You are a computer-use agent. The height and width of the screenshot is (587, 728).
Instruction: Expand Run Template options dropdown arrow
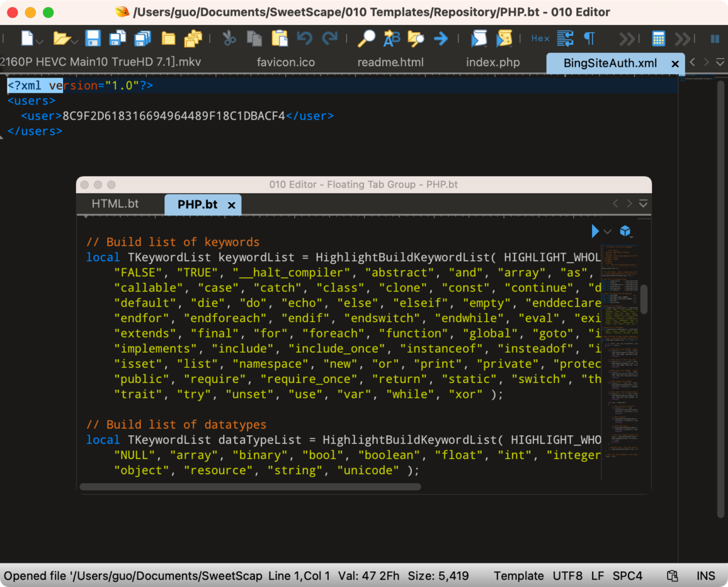tap(607, 232)
